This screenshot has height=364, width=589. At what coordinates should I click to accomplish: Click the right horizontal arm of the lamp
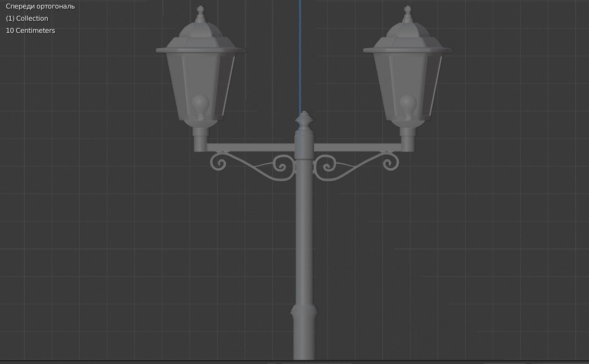[x=358, y=148]
